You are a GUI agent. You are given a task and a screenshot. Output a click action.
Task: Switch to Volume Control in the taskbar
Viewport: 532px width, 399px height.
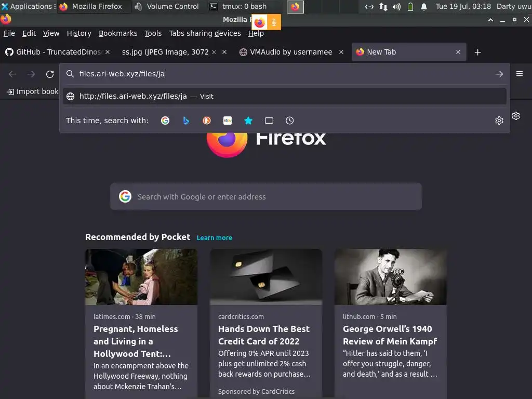click(168, 6)
